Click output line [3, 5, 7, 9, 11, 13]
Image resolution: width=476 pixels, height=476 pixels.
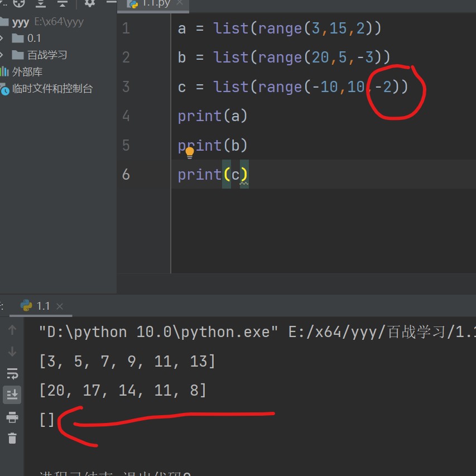point(127,361)
